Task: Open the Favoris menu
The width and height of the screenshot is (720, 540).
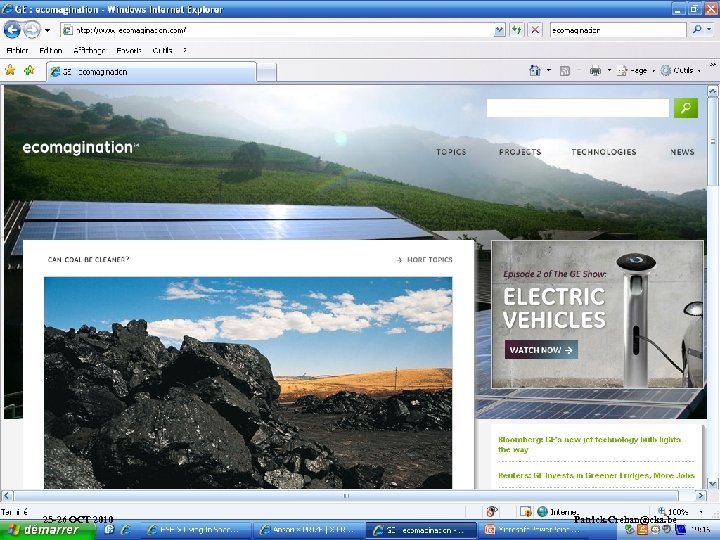Action: point(129,51)
